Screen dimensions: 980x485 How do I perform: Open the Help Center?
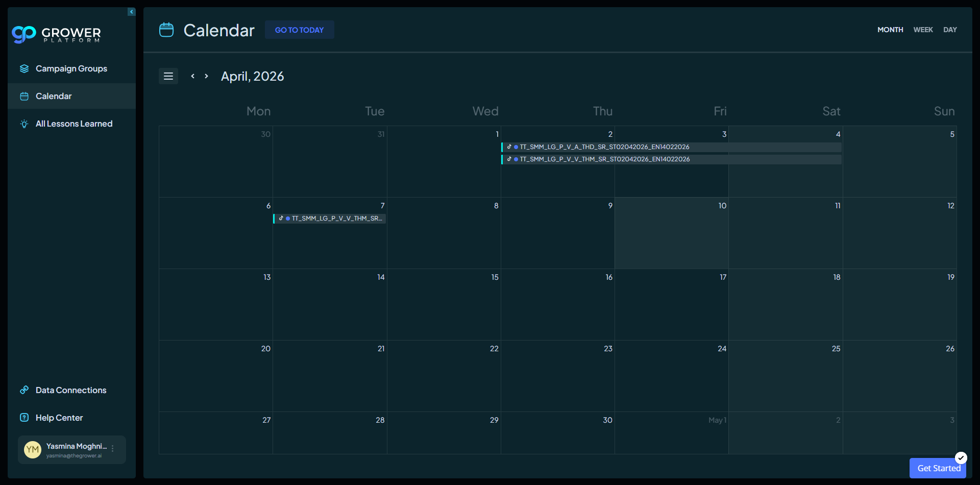point(71,418)
